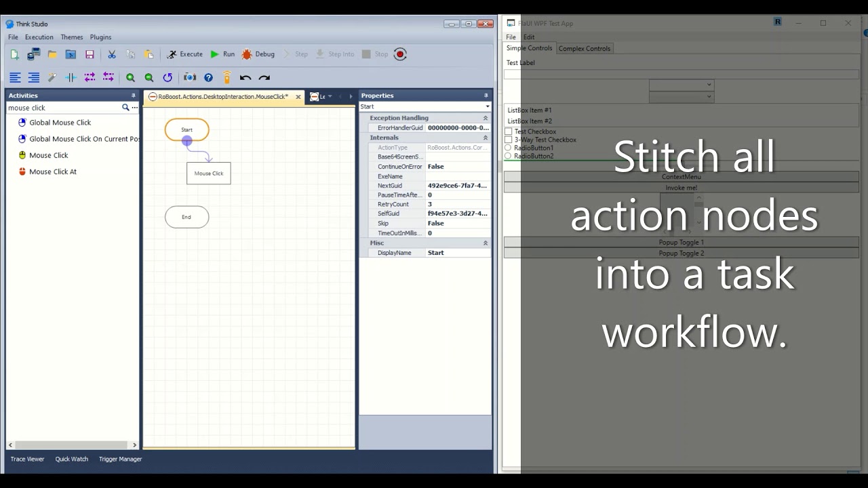Click Invoke me! button in FlaUI window
868x488 pixels.
tap(682, 188)
